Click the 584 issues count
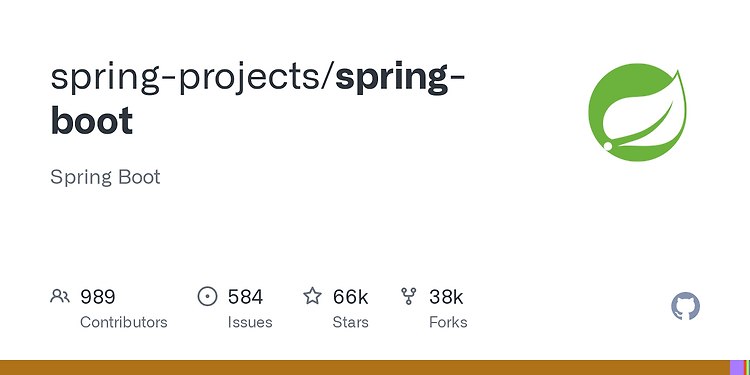This screenshot has height=375, width=750. coord(245,297)
